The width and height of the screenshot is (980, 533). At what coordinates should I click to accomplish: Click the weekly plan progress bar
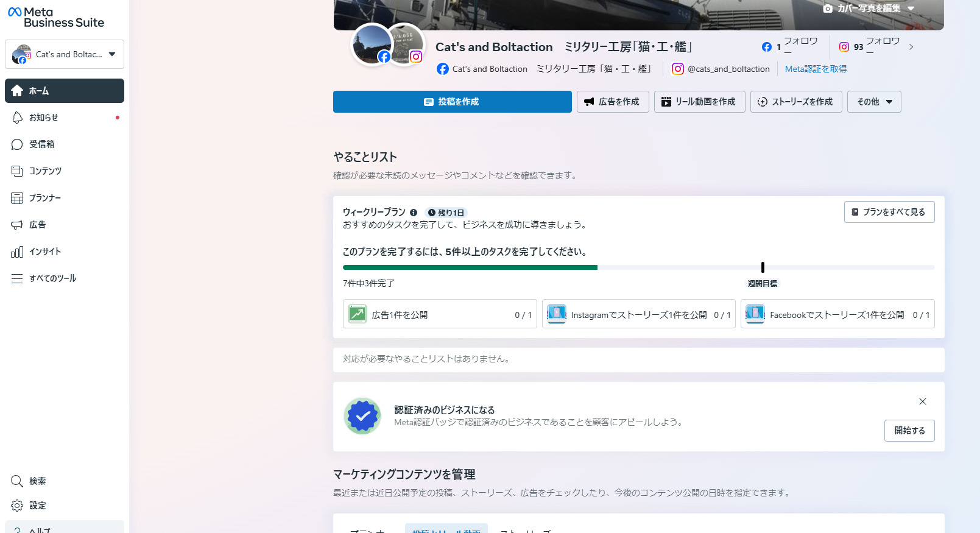638,267
